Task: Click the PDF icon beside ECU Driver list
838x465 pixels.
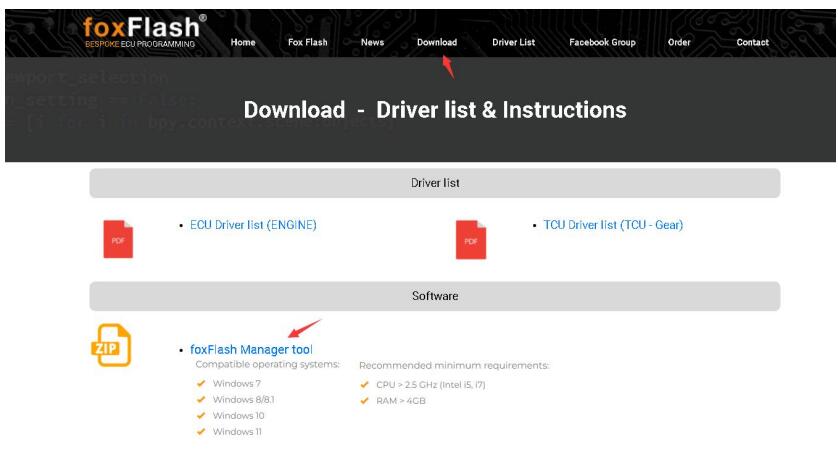Action: 118,239
